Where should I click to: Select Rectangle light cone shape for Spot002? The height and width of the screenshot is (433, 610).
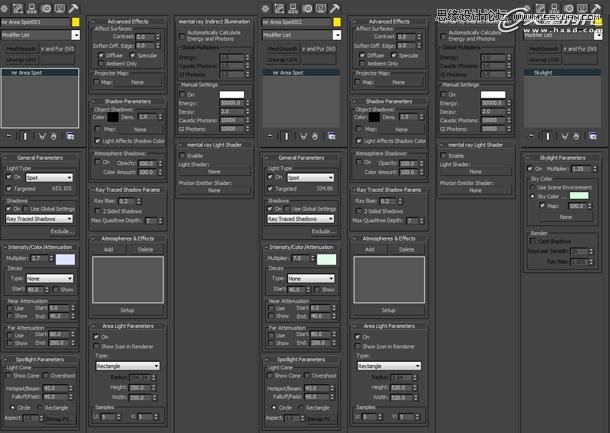tap(301, 408)
